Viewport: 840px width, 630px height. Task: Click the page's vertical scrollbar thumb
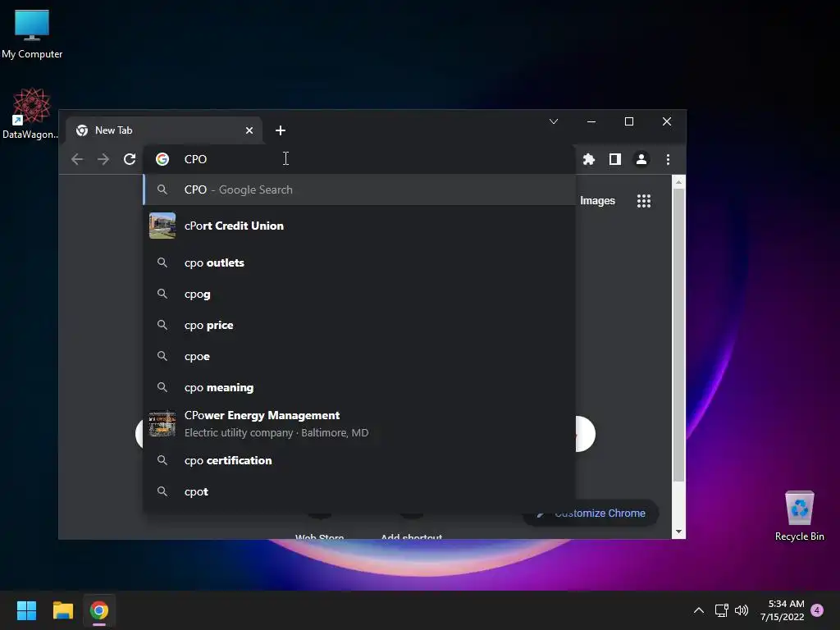(x=678, y=335)
